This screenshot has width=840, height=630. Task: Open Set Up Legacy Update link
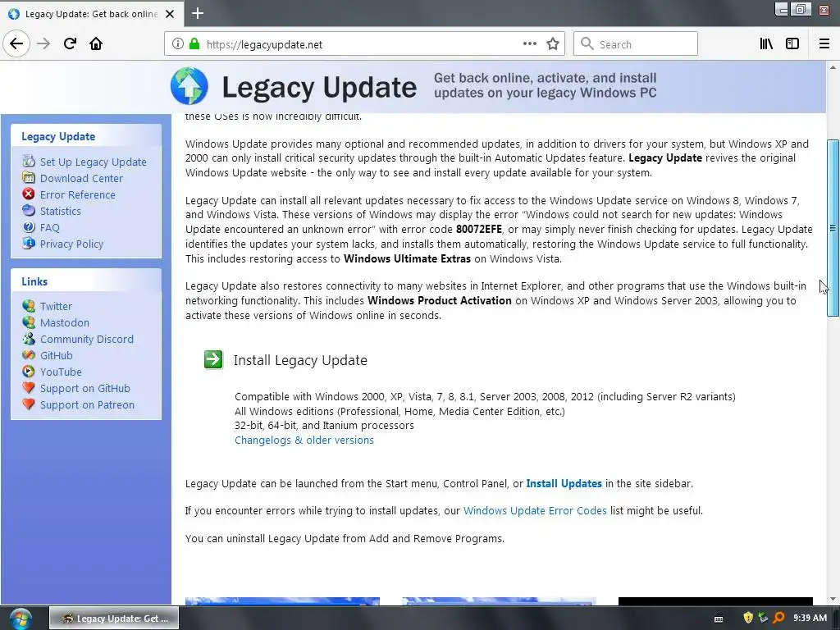pyautogui.click(x=94, y=162)
